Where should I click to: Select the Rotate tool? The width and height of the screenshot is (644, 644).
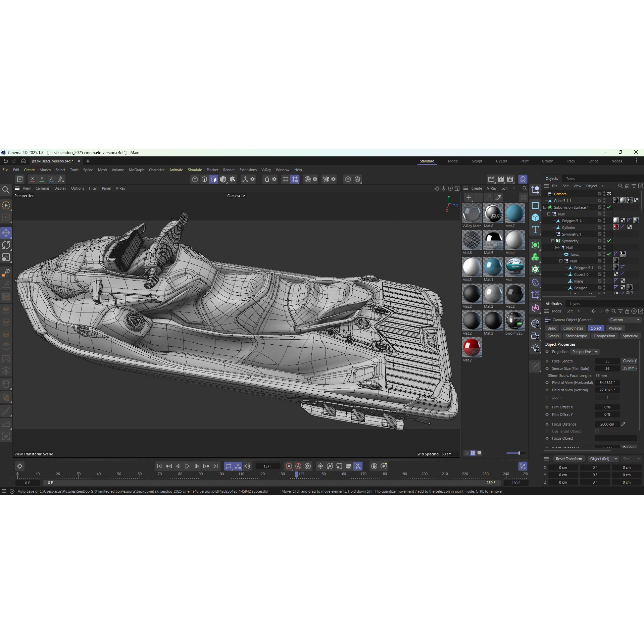pyautogui.click(x=6, y=245)
